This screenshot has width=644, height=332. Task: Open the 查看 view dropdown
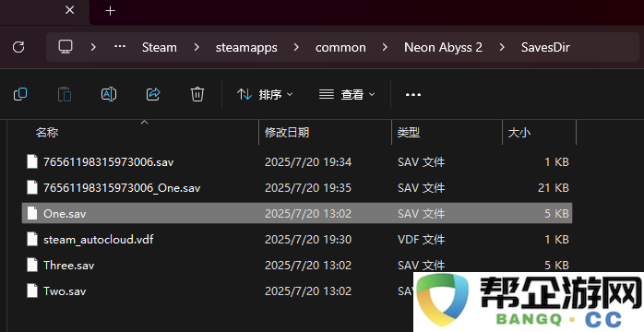[x=347, y=94]
